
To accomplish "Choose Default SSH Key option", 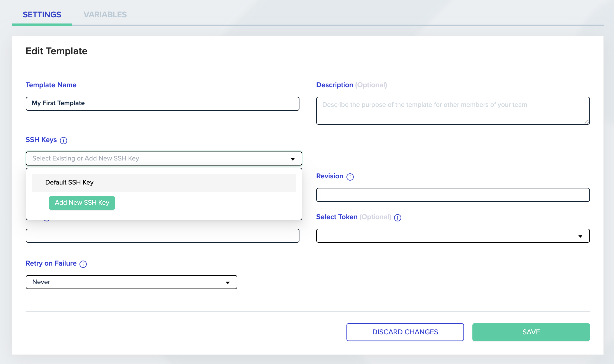I will point(164,183).
